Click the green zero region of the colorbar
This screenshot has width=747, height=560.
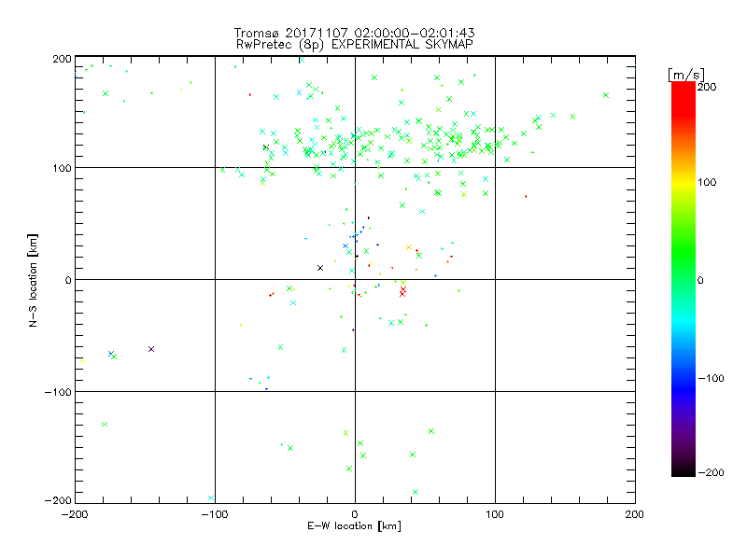pyautogui.click(x=684, y=279)
